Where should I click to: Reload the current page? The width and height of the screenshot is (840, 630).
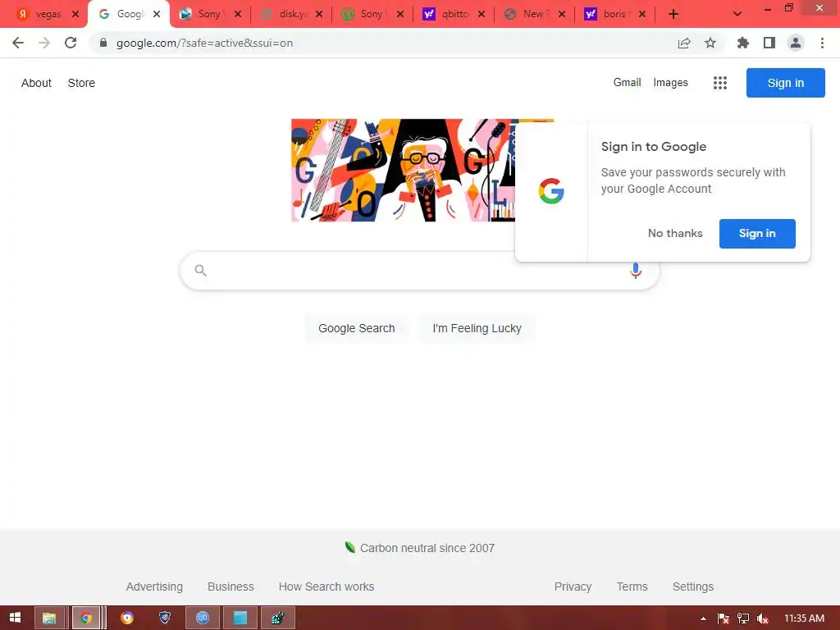(71, 43)
